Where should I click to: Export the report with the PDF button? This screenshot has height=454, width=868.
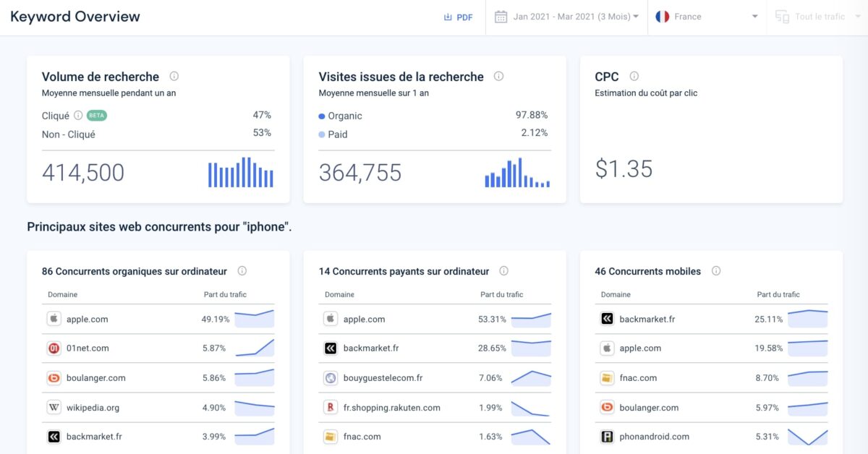tap(459, 17)
